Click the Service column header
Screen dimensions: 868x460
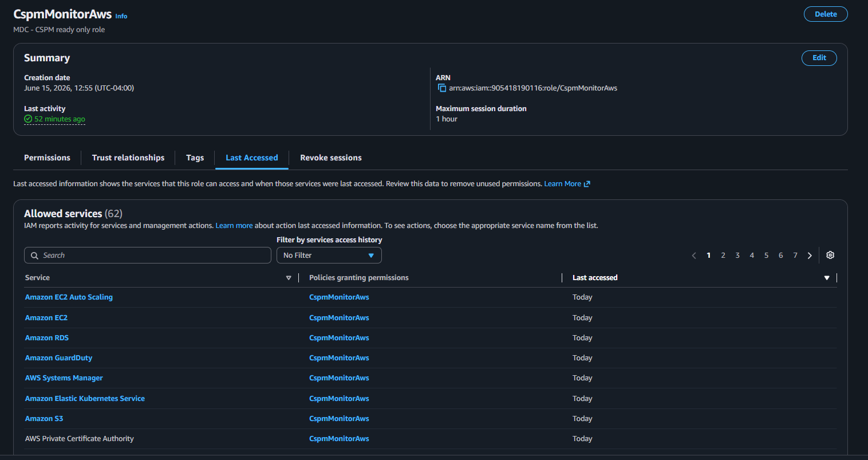37,278
